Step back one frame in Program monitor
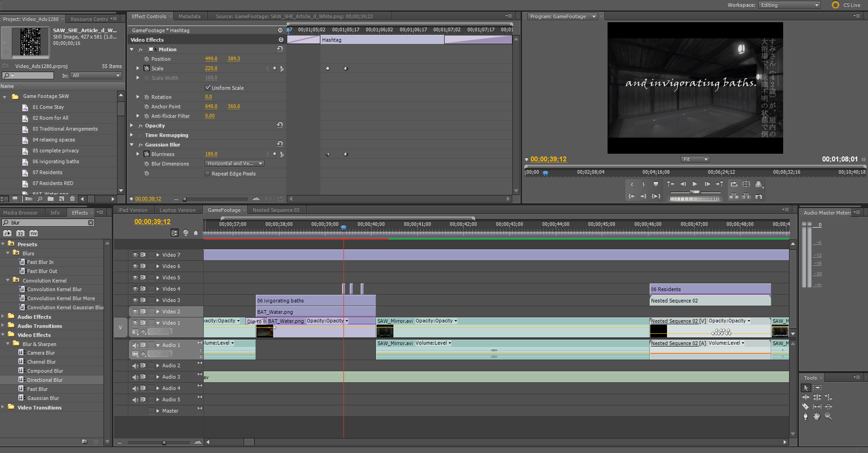This screenshot has width=868, height=453. pyautogui.click(x=683, y=184)
